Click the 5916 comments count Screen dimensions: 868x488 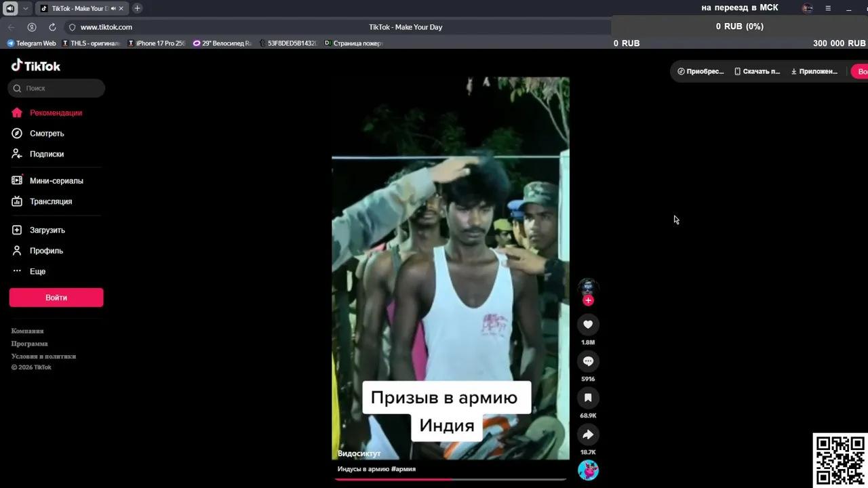pyautogui.click(x=588, y=379)
